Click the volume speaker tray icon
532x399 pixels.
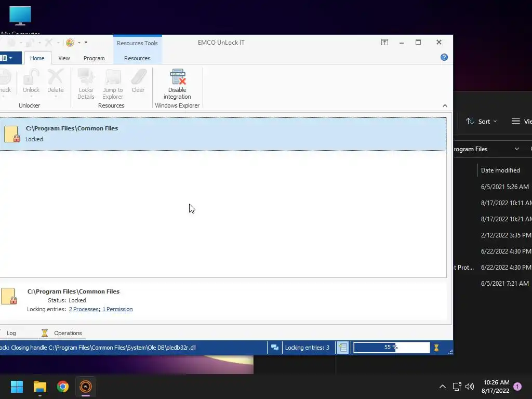pos(470,387)
